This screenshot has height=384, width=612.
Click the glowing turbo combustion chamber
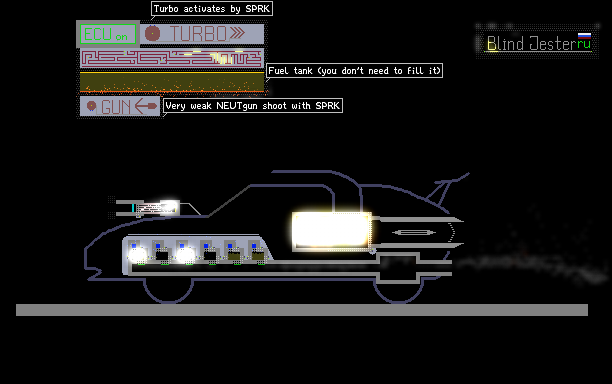tap(331, 231)
